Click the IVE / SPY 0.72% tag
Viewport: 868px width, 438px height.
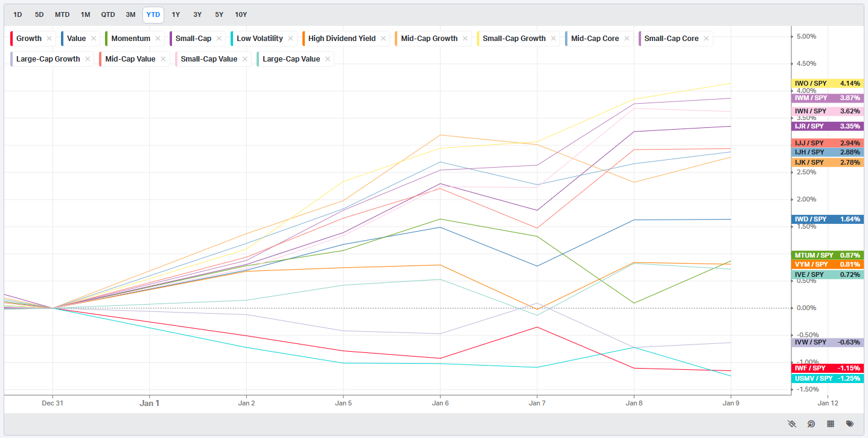click(827, 275)
